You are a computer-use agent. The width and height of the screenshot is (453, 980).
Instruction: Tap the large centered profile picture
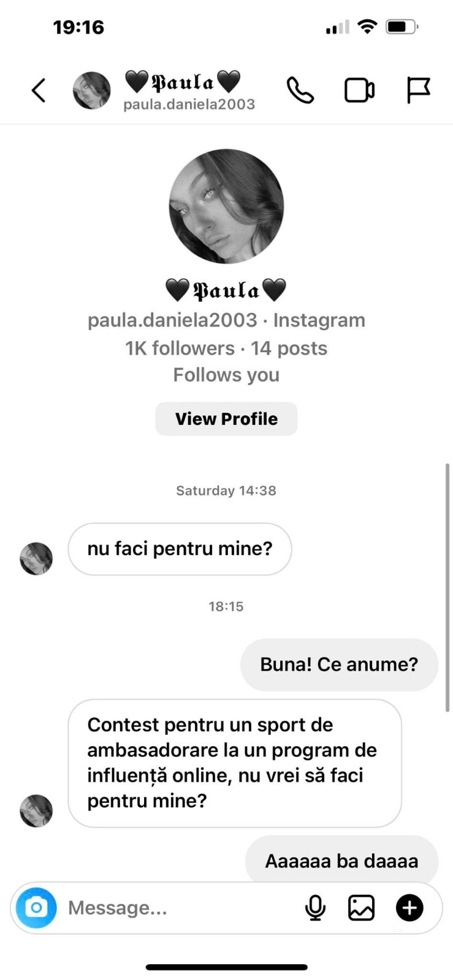(226, 206)
